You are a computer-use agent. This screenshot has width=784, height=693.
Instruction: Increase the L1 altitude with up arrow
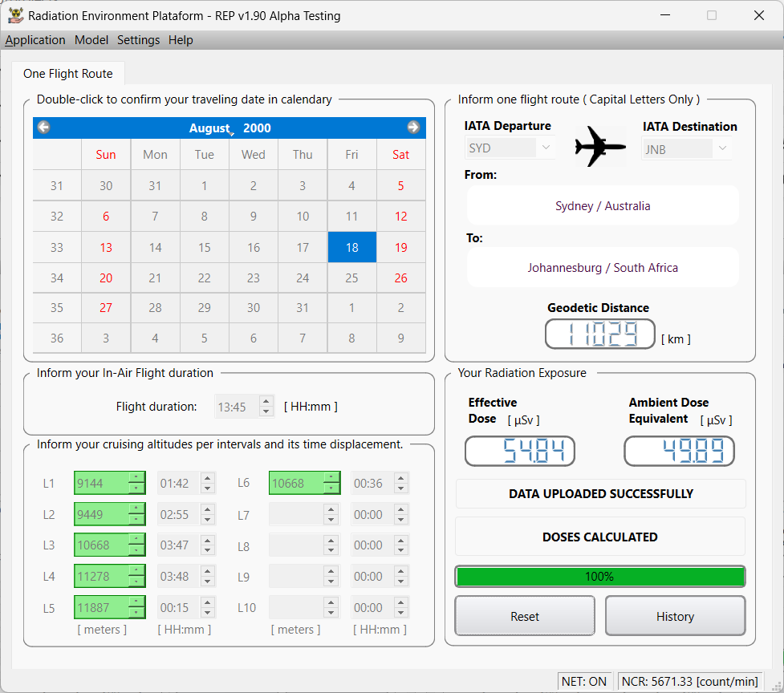(136, 478)
